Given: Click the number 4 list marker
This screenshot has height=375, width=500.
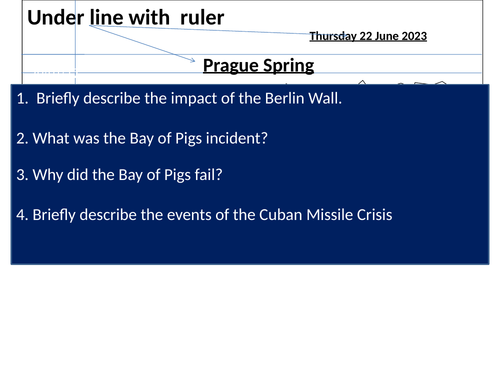Looking at the screenshot, I should (x=22, y=215).
